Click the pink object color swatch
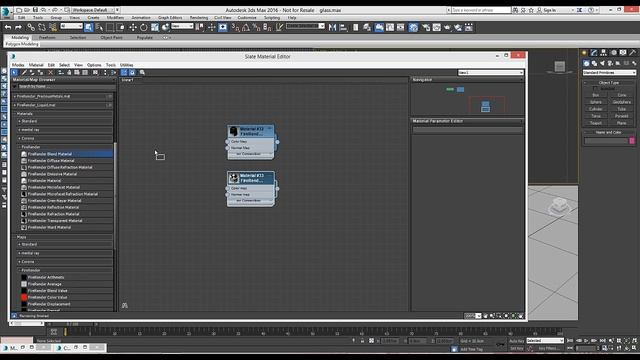640x360 pixels. [x=632, y=141]
